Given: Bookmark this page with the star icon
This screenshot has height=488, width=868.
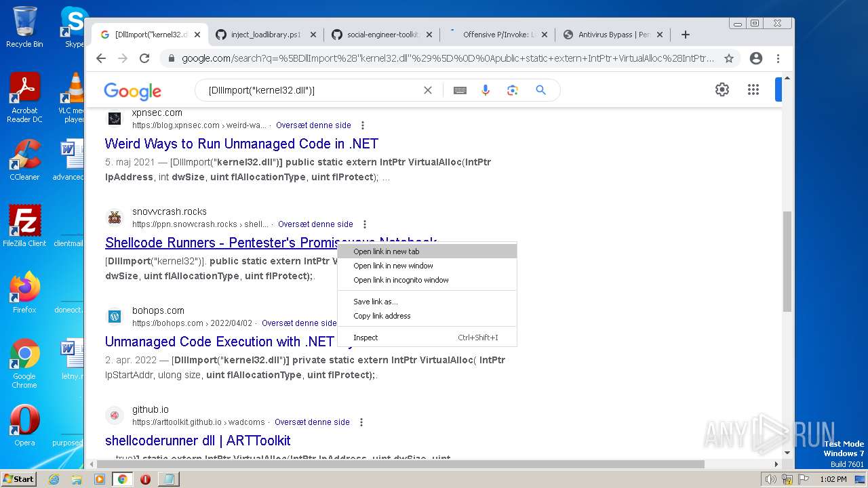Looking at the screenshot, I should click(729, 58).
